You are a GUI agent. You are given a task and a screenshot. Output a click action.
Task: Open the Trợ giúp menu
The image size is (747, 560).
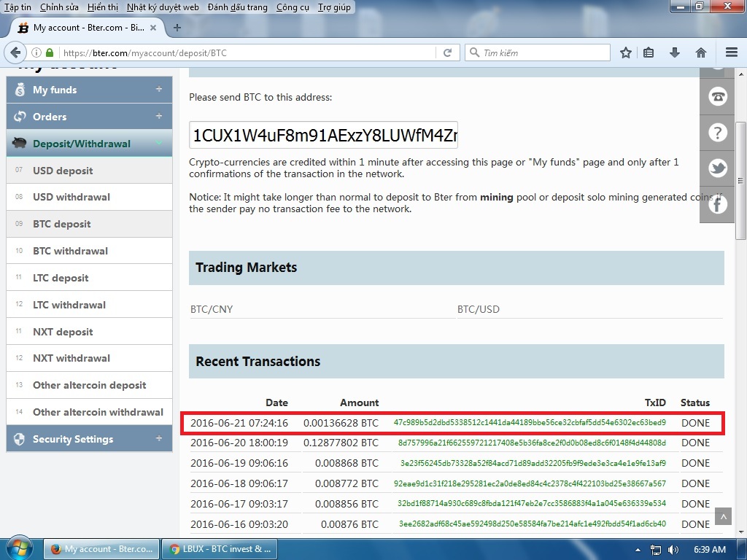pos(334,7)
